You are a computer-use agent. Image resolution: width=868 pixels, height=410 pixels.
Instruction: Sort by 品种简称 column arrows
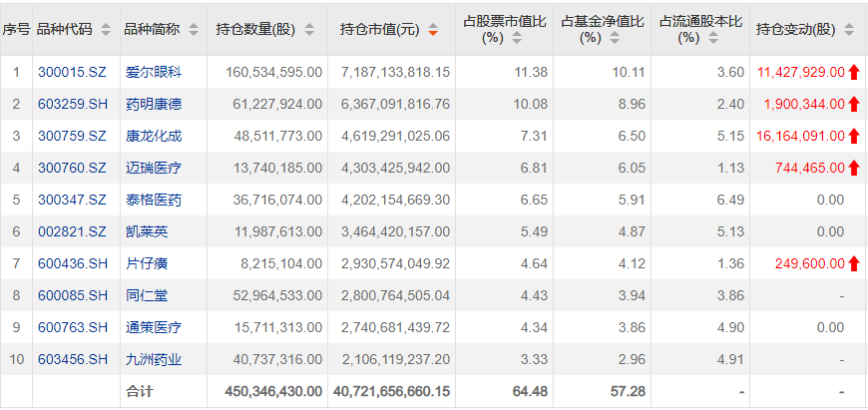[194, 30]
